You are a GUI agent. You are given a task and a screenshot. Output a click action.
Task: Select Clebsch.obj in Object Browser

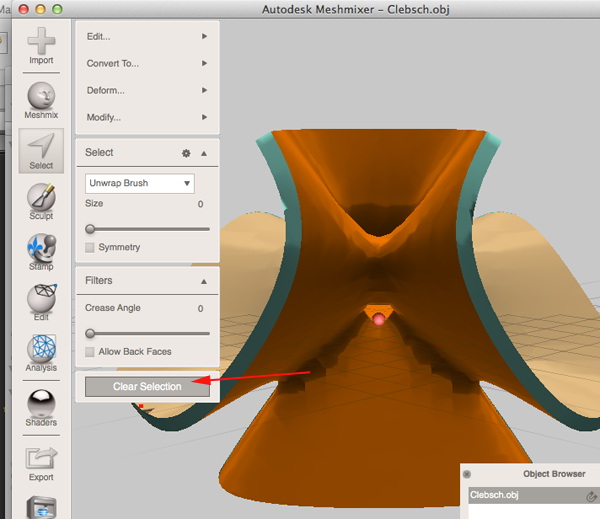534,495
